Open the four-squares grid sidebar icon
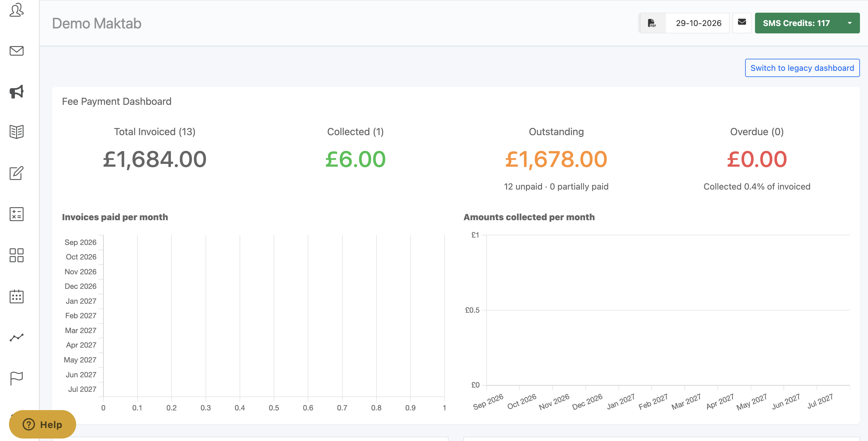This screenshot has width=868, height=441. (16, 255)
